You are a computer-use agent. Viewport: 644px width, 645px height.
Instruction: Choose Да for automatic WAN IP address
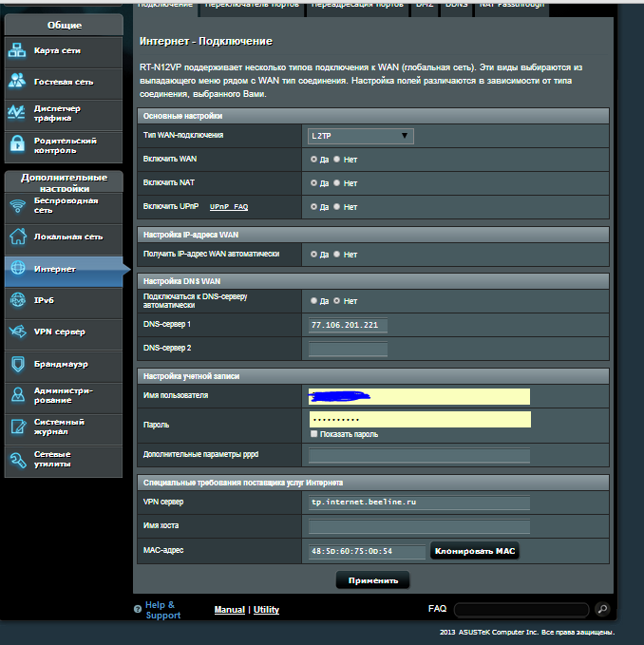click(x=313, y=255)
